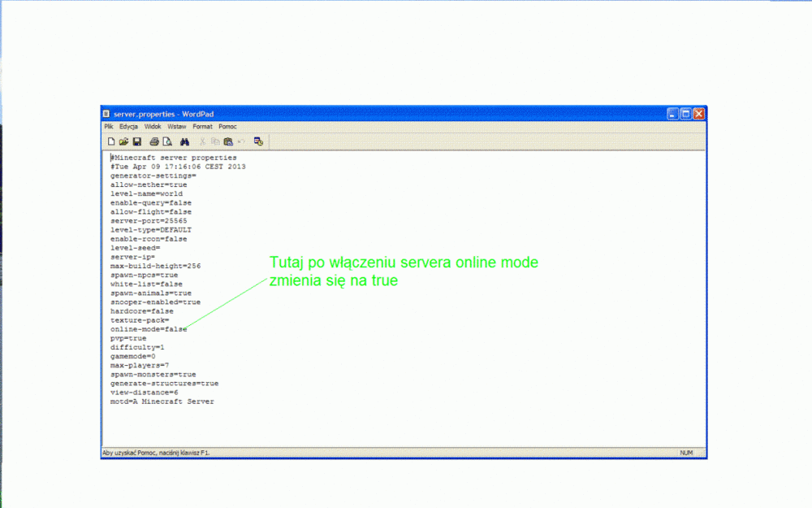
Task: Click the status bar help message
Action: (x=156, y=453)
